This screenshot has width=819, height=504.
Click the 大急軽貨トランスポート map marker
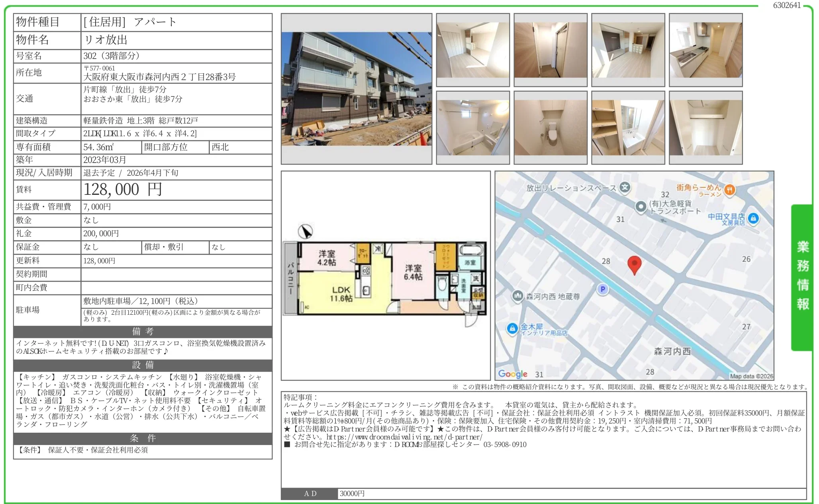[641, 206]
